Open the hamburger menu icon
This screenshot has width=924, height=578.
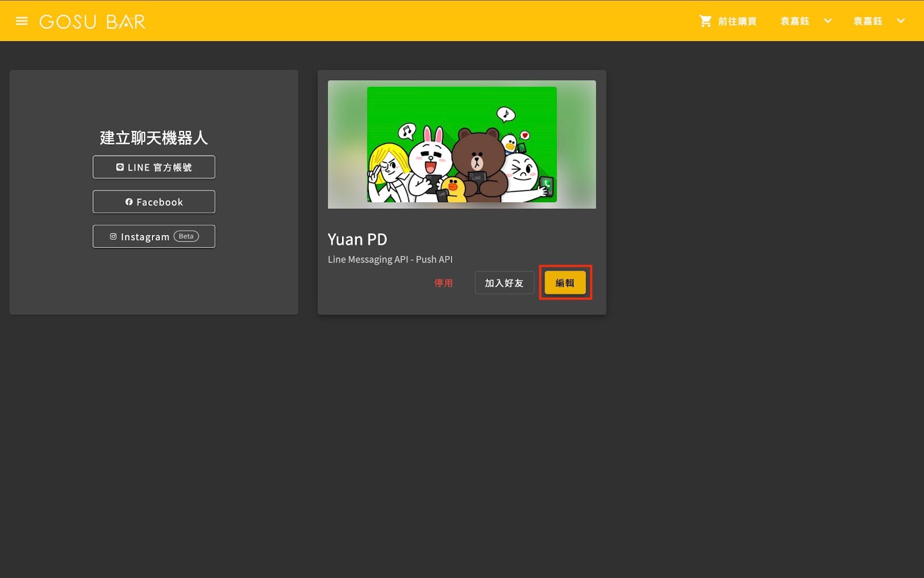pos(22,21)
